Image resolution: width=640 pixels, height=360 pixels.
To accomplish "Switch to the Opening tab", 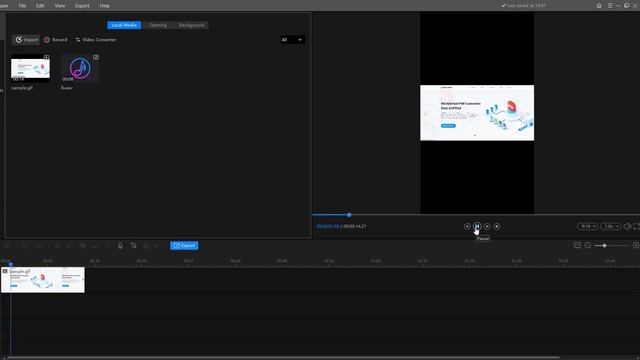I will pos(158,25).
